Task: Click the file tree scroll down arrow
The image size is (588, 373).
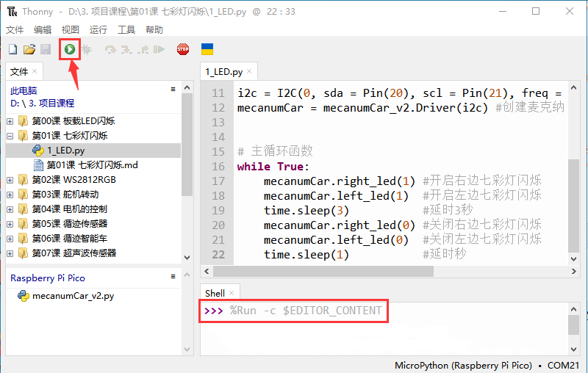Action: coord(187,258)
